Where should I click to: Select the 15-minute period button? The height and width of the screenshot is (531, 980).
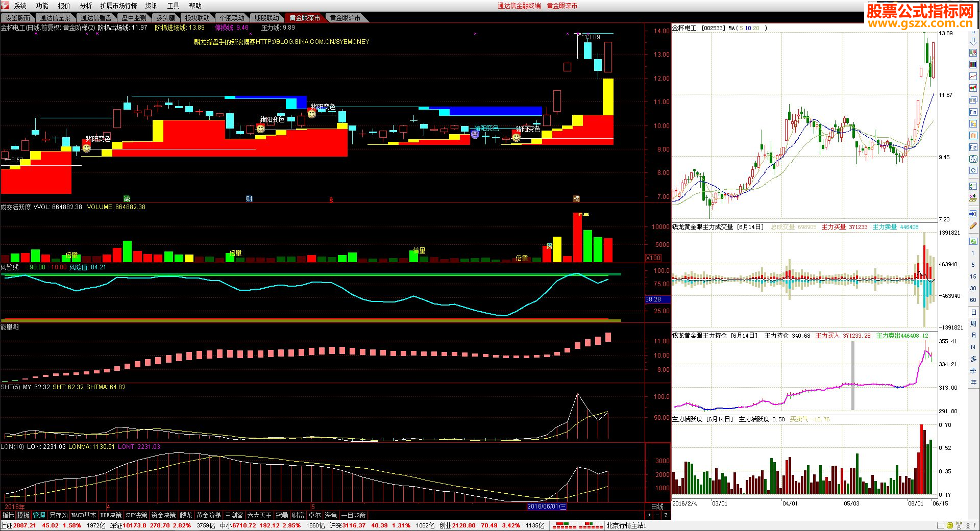(x=973, y=276)
